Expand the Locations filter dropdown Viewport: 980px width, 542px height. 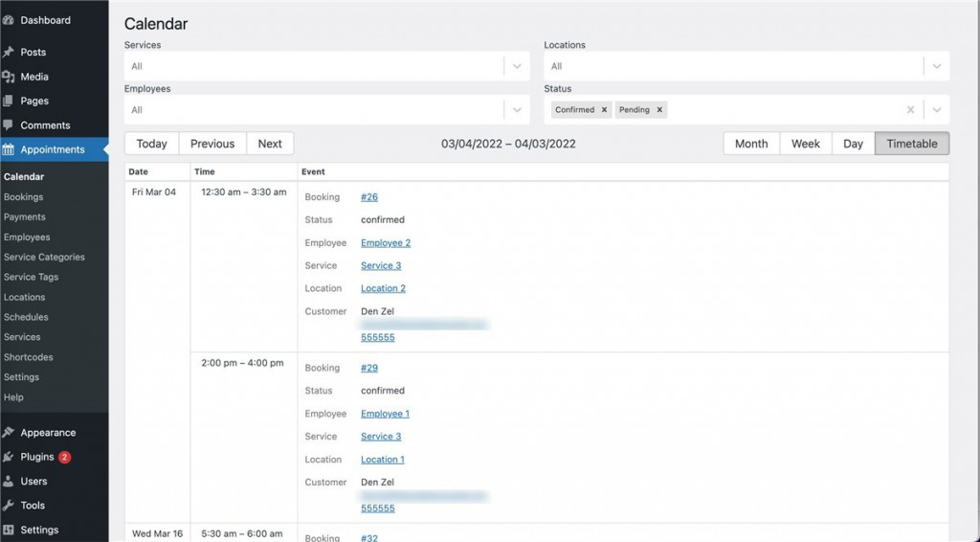click(x=936, y=66)
